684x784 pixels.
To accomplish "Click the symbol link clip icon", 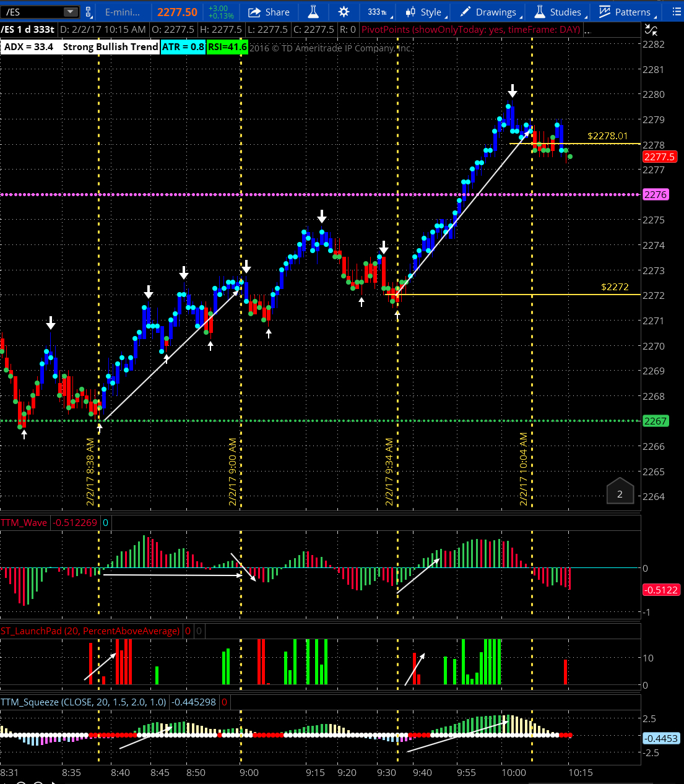I will point(89,12).
